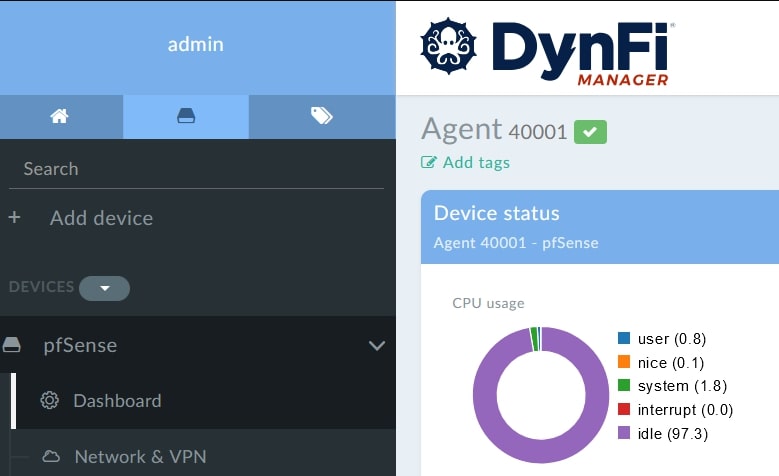Click the 'interrupt (0.0)' legend text
This screenshot has height=476, width=779.
685,410
